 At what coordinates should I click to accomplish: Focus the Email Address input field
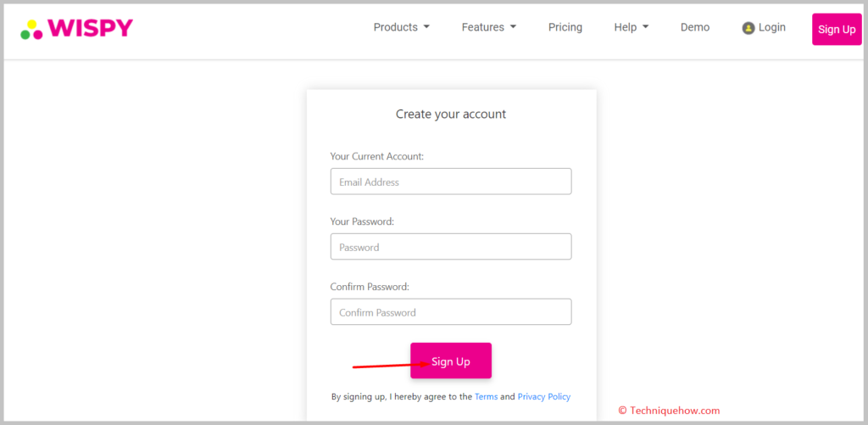pos(451,182)
